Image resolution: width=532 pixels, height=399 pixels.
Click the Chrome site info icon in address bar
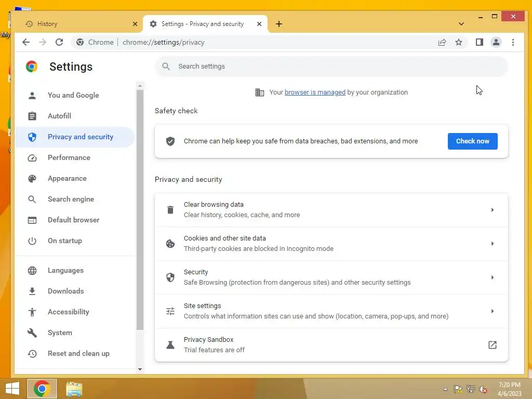80,42
